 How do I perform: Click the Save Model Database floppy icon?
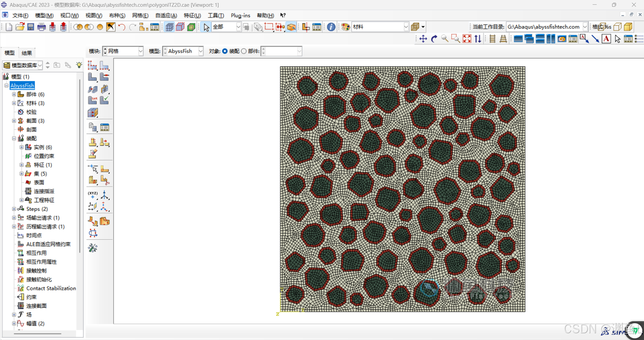31,27
